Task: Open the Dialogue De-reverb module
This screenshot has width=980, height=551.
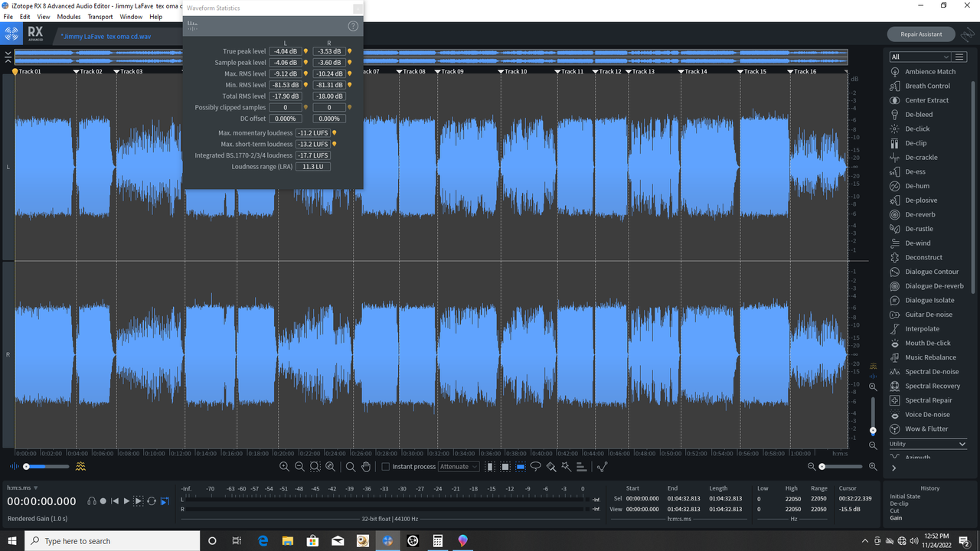Action: (926, 285)
